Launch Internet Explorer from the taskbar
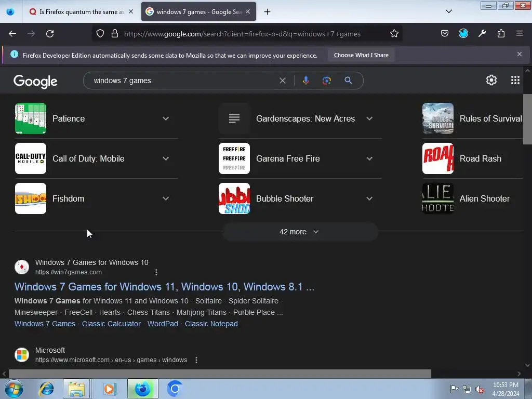This screenshot has height=399, width=532. (x=46, y=389)
